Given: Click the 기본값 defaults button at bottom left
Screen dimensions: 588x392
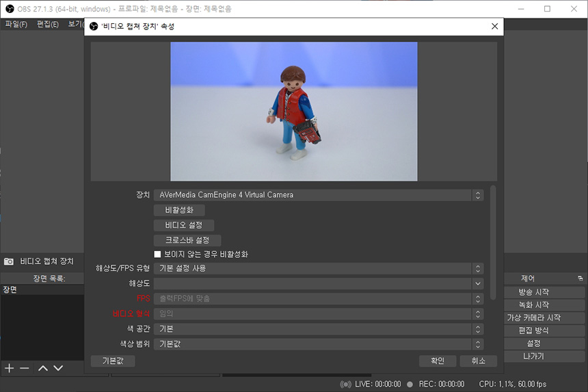Looking at the screenshot, I should coord(113,361).
